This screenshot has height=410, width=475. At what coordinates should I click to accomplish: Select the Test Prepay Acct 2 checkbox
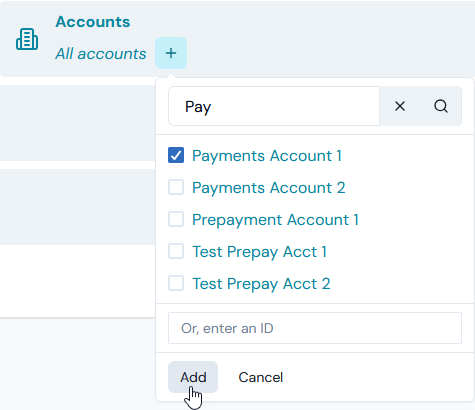pos(176,283)
